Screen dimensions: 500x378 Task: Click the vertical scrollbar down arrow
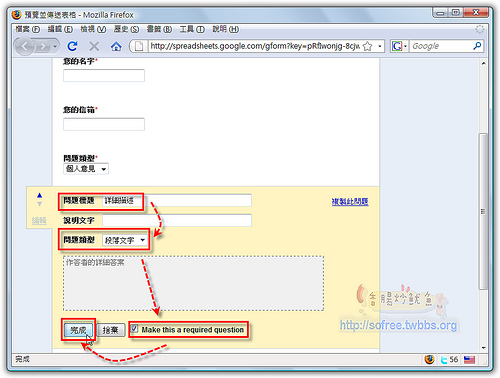tap(483, 348)
